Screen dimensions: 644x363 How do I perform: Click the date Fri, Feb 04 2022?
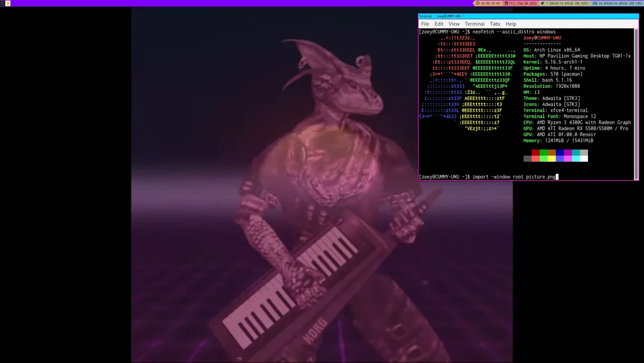(x=522, y=3)
